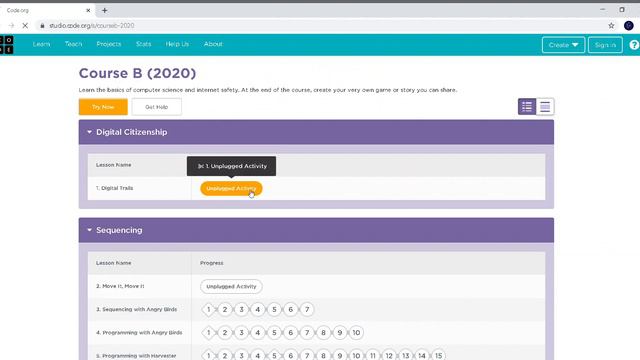
Task: Open level 1 of Sequencing with Angry Birds
Action: tap(209, 310)
